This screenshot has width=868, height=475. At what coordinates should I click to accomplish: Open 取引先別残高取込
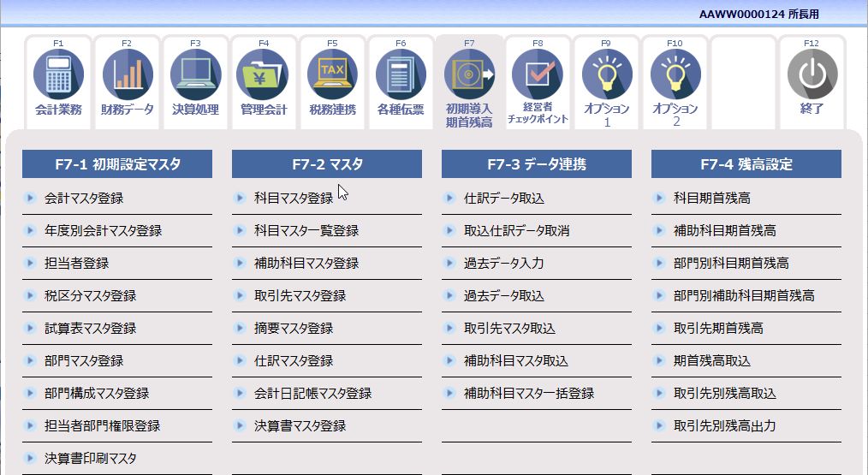(725, 394)
